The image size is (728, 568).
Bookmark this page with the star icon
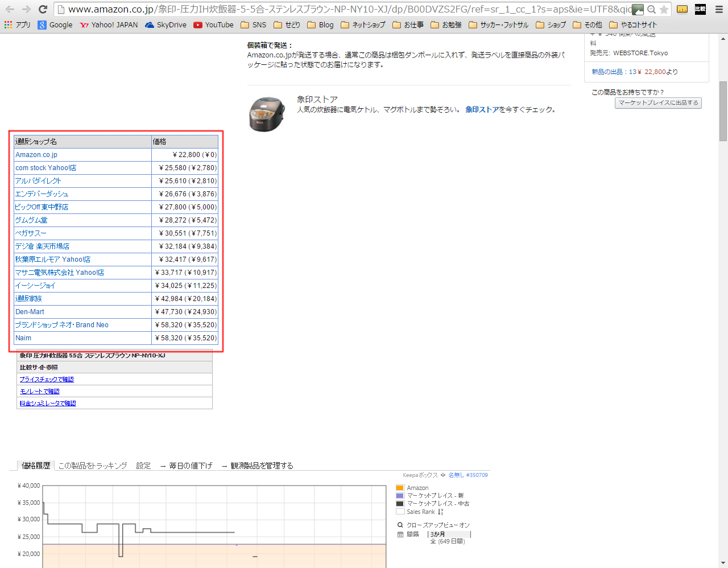click(x=664, y=9)
